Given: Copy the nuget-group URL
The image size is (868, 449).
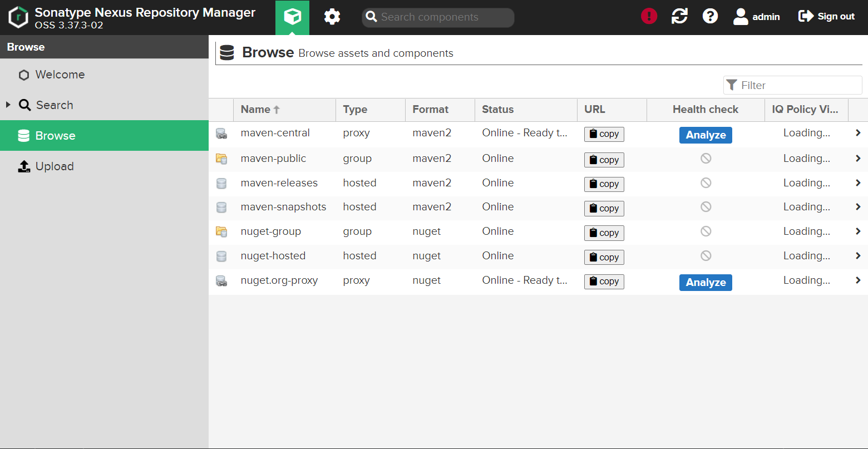Looking at the screenshot, I should pos(604,233).
